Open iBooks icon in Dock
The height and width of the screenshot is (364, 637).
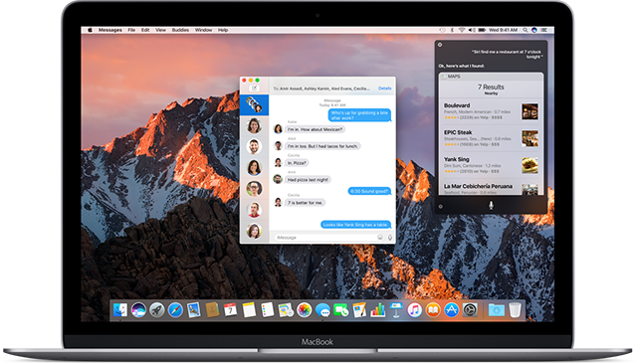pyautogui.click(x=433, y=310)
